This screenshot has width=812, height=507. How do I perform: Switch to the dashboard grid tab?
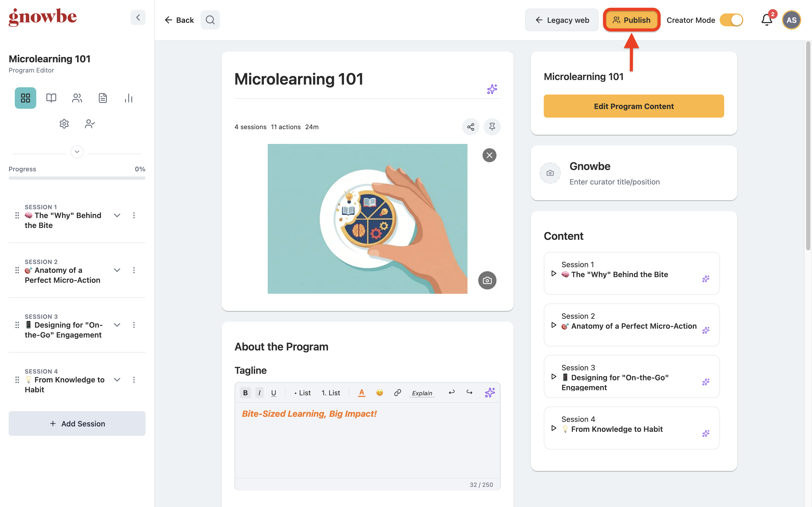(26, 98)
